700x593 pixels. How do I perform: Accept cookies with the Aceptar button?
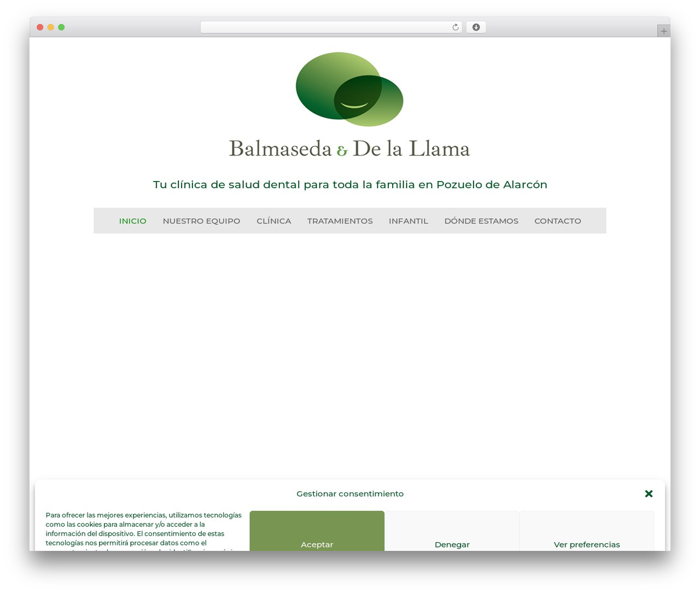pyautogui.click(x=317, y=531)
